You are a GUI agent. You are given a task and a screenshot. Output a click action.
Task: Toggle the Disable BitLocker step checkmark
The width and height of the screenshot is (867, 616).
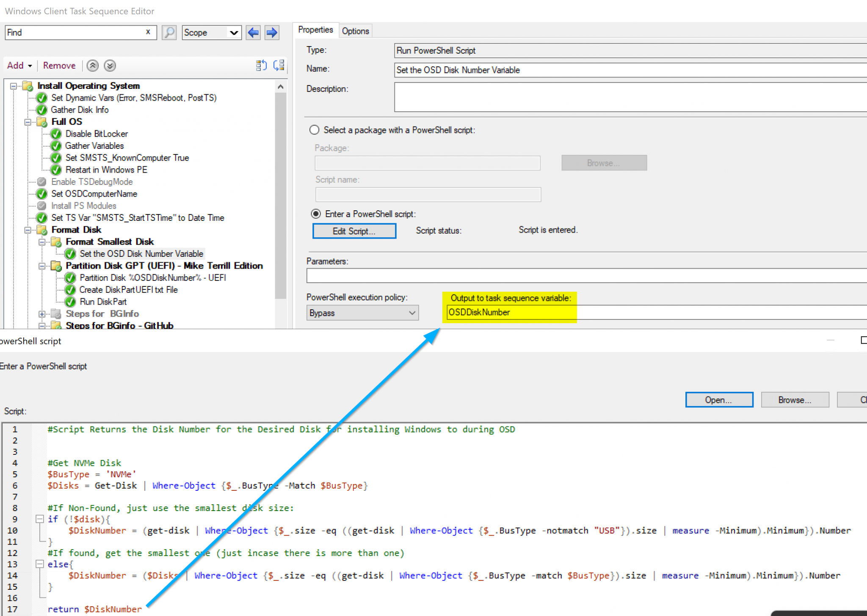(56, 134)
